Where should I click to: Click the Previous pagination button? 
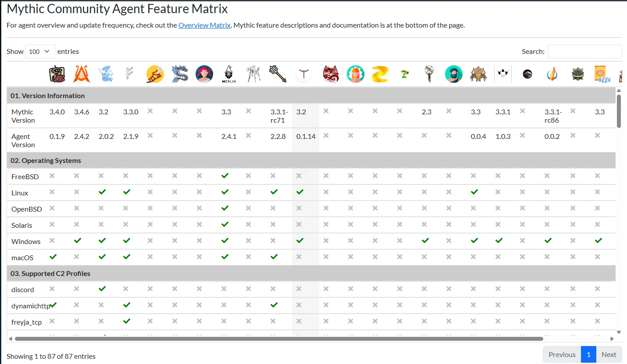point(562,354)
